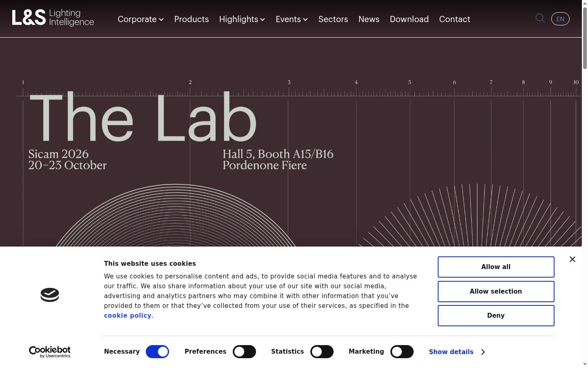Click the page vertical scrollbar thumb

(x=585, y=38)
